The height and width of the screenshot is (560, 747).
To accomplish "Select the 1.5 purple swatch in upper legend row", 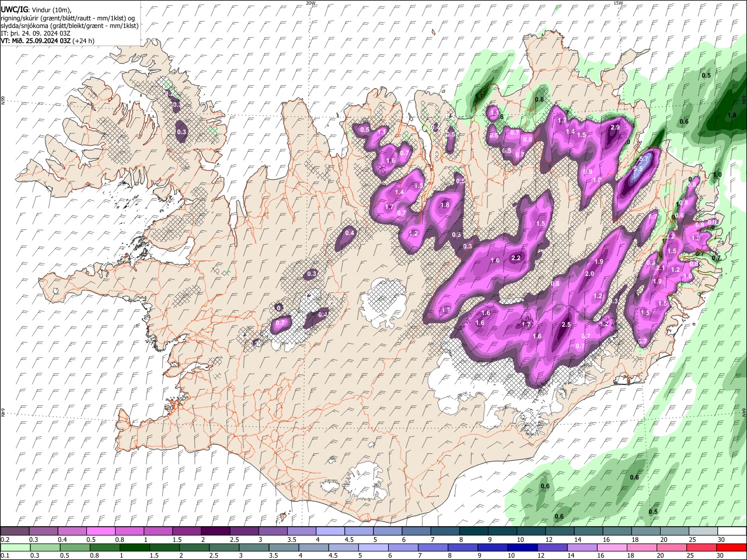I will click(187, 531).
